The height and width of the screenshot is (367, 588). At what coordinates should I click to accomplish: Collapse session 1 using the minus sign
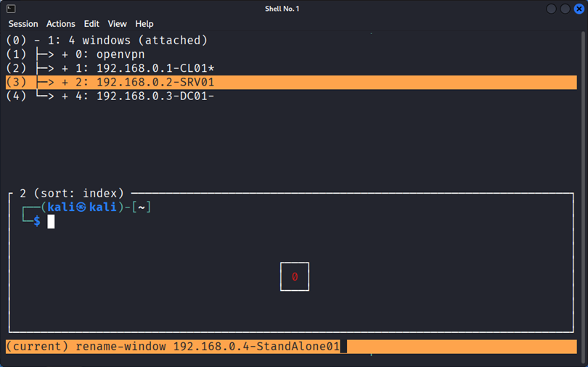click(37, 41)
